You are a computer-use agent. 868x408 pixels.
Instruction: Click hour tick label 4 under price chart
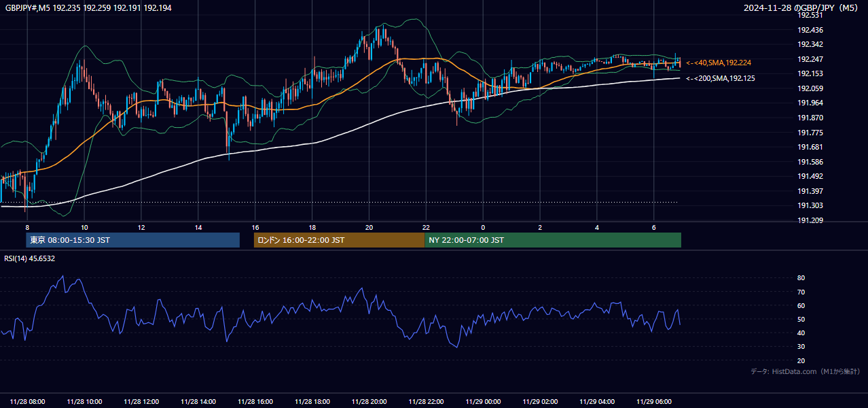click(597, 227)
